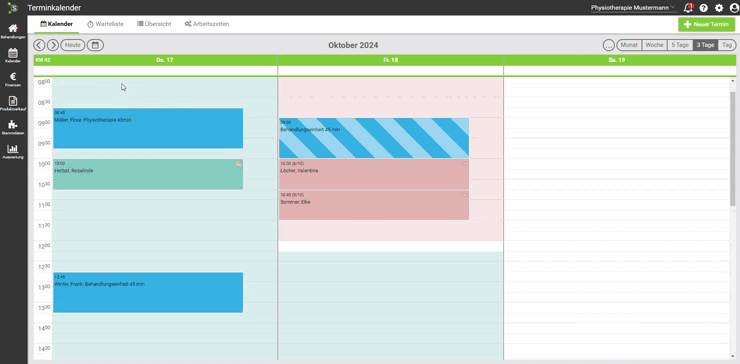The height and width of the screenshot is (364, 740).
Task: Click the Neuer Termin button
Action: [x=706, y=25]
